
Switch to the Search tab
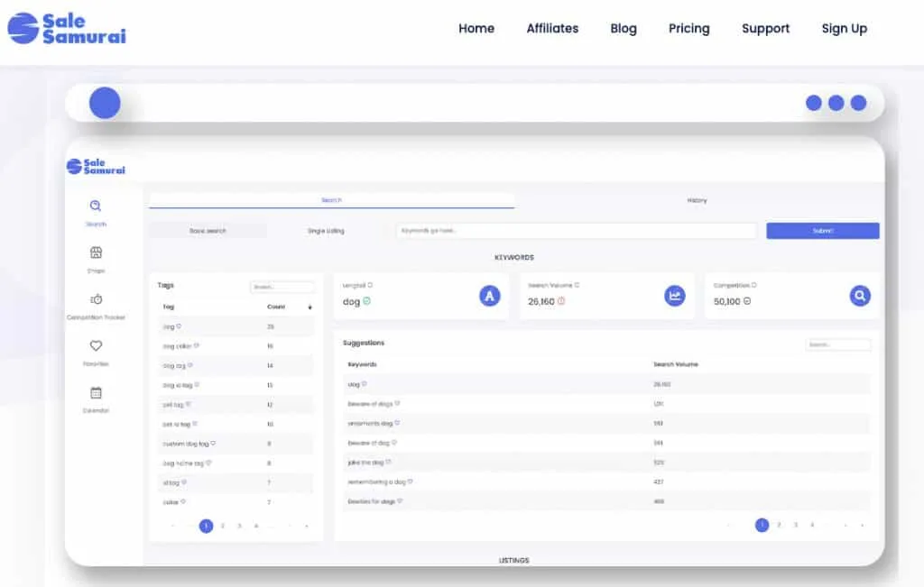tap(332, 200)
